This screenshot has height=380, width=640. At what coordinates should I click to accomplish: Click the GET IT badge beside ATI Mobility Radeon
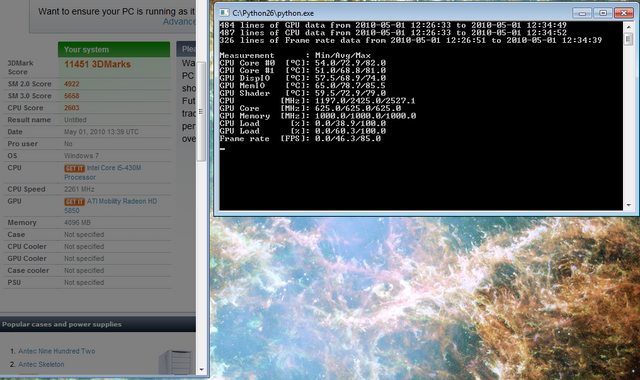tap(74, 202)
